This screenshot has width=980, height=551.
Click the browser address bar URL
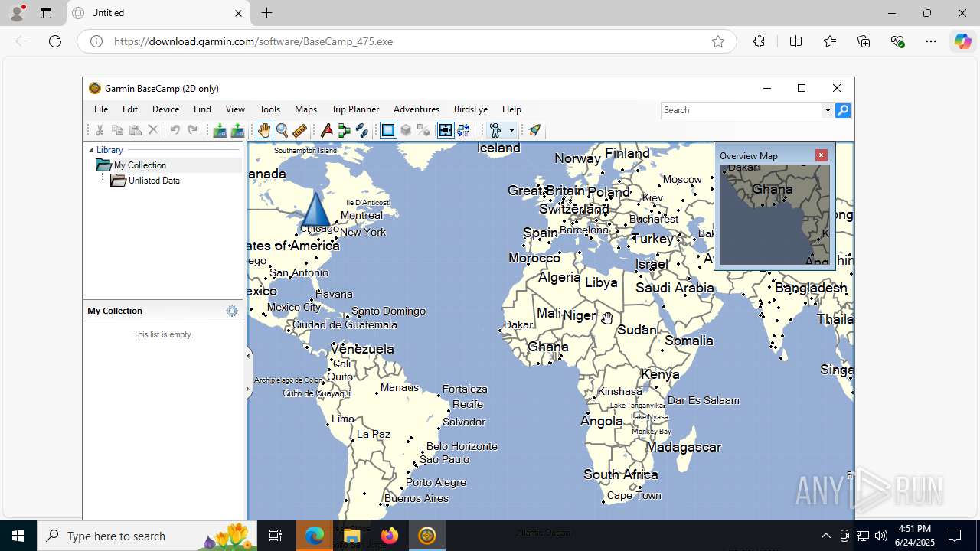(253, 41)
